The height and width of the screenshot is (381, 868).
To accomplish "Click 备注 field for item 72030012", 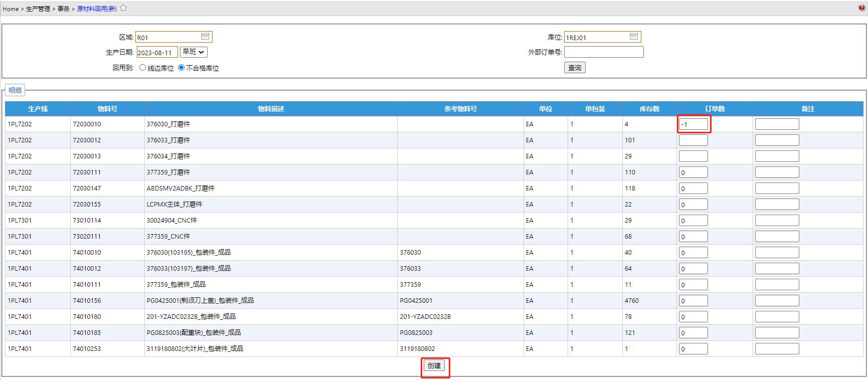I will point(777,140).
